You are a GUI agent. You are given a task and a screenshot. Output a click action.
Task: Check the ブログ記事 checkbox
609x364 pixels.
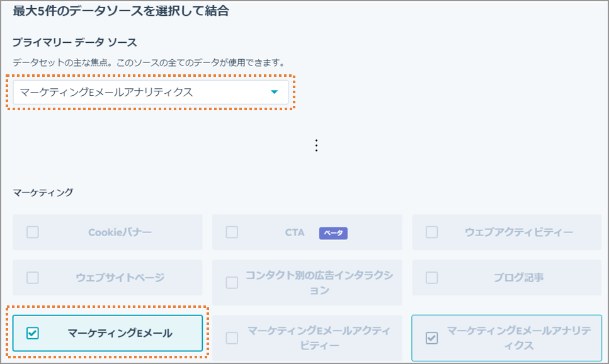point(432,278)
